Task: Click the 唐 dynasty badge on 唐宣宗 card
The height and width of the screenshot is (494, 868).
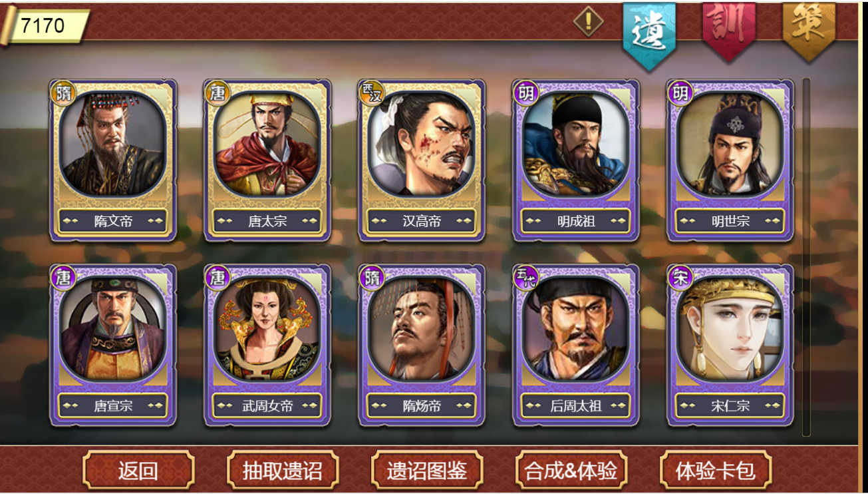Action: click(63, 277)
